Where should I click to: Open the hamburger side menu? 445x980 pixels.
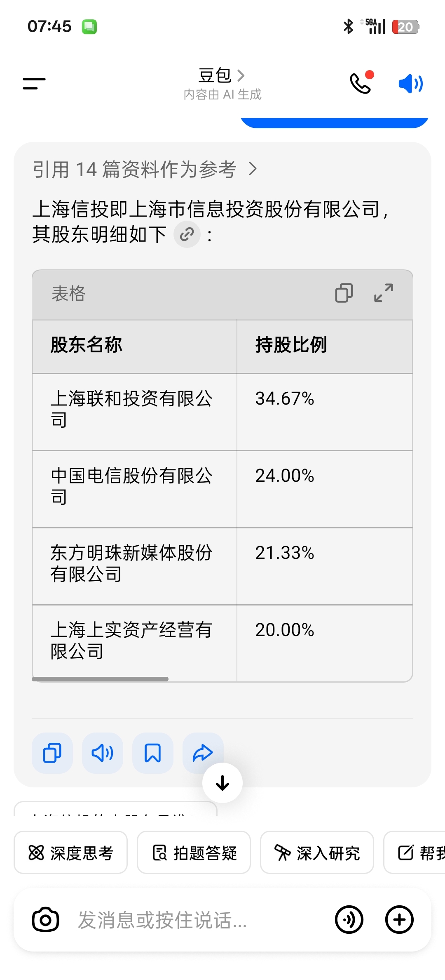pos(34,83)
